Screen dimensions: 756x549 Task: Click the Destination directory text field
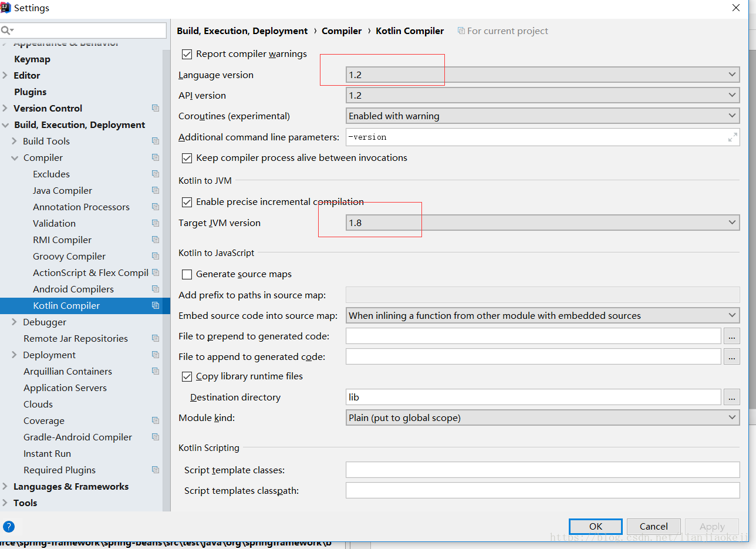coord(534,397)
